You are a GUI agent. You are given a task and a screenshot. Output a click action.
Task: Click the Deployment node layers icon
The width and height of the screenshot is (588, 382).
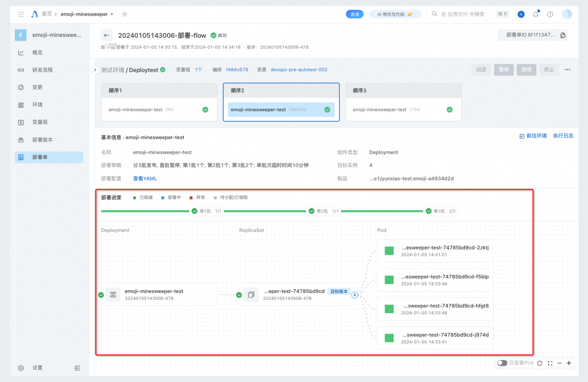[113, 295]
